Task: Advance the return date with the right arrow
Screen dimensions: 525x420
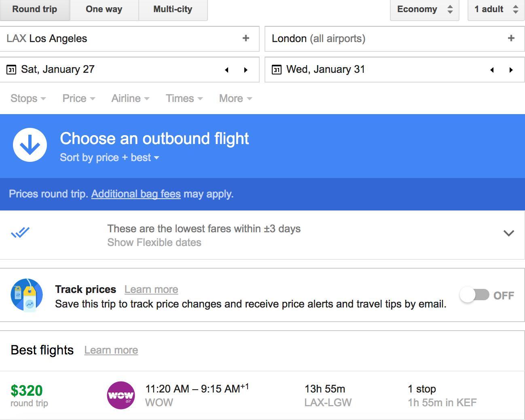Action: pyautogui.click(x=512, y=70)
